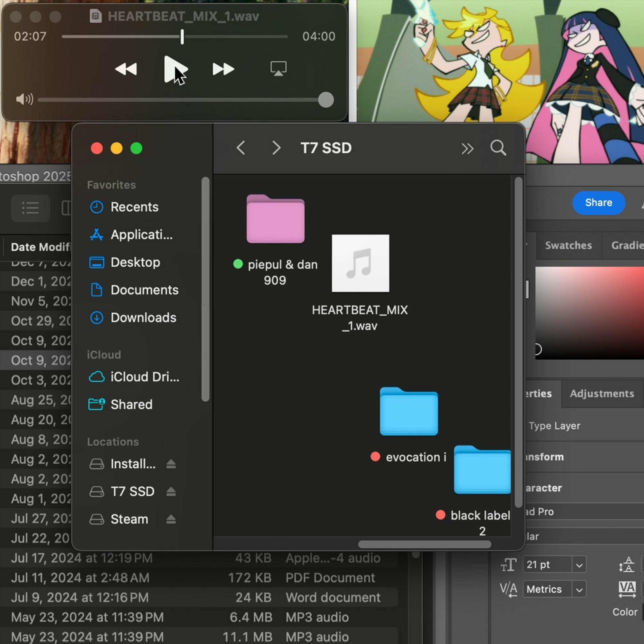Click the Metrics kerning field
Viewport: 644px width, 644px height.
(547, 589)
